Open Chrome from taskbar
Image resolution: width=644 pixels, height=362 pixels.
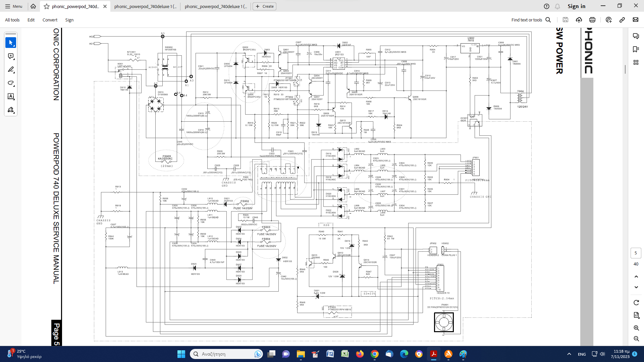pyautogui.click(x=375, y=354)
